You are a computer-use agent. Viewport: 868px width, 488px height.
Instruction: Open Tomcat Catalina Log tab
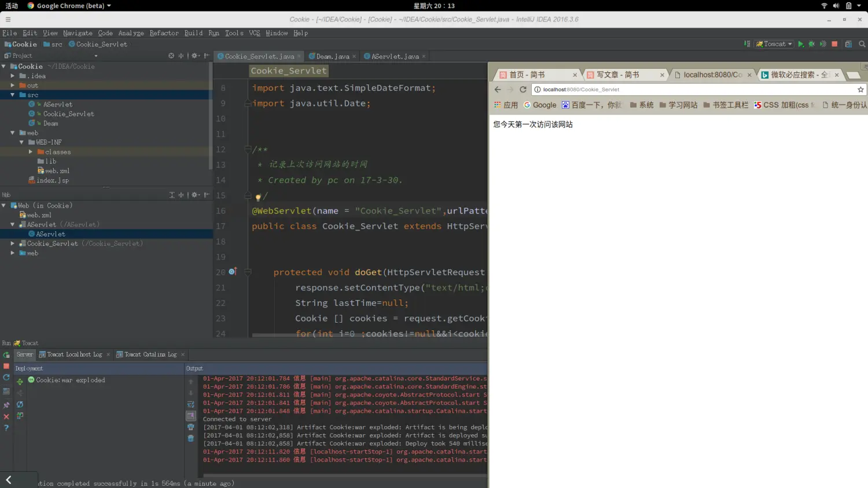tap(150, 354)
